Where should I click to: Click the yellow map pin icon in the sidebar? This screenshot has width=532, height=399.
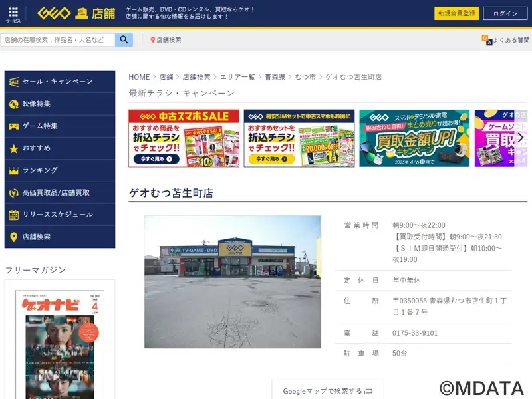tap(13, 237)
